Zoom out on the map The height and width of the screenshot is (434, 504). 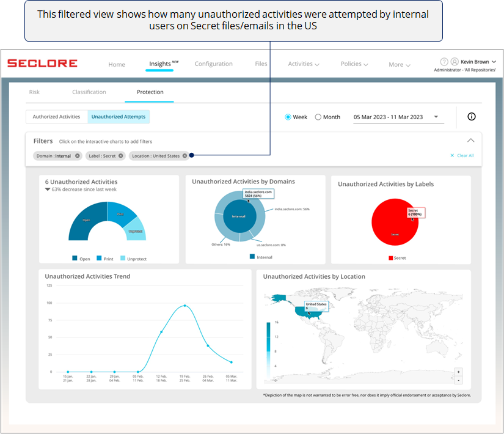458,380
